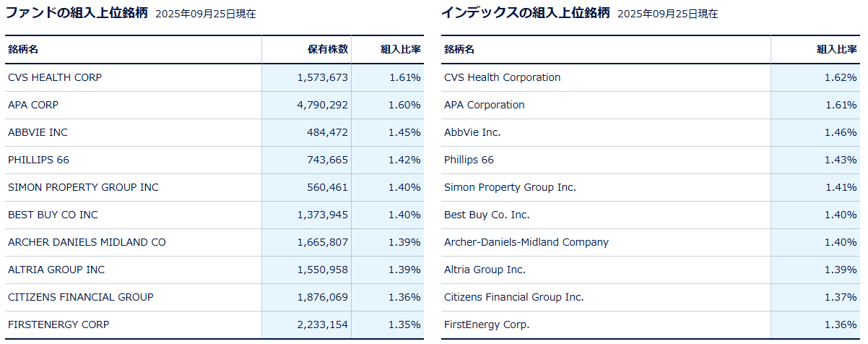Screen dimensions: 868x344
Task: Click the ファンドの組入上位銘柄 heading
Action: tap(76, 13)
